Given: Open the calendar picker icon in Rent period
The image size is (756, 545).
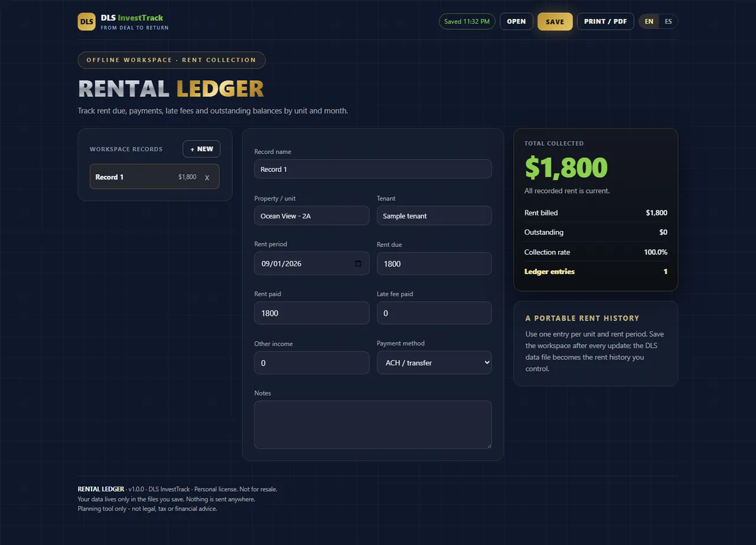Looking at the screenshot, I should tap(358, 263).
